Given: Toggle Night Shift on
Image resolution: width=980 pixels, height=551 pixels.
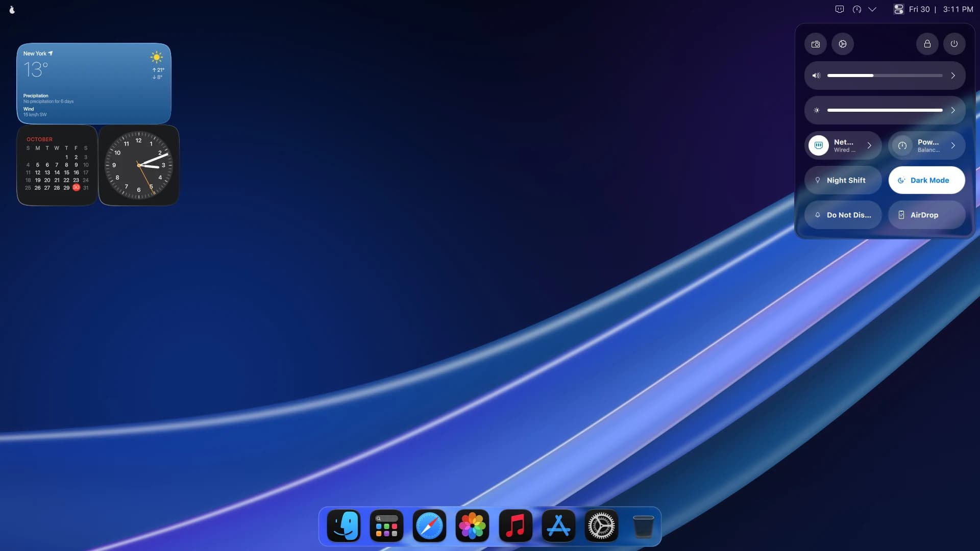Looking at the screenshot, I should (x=843, y=180).
